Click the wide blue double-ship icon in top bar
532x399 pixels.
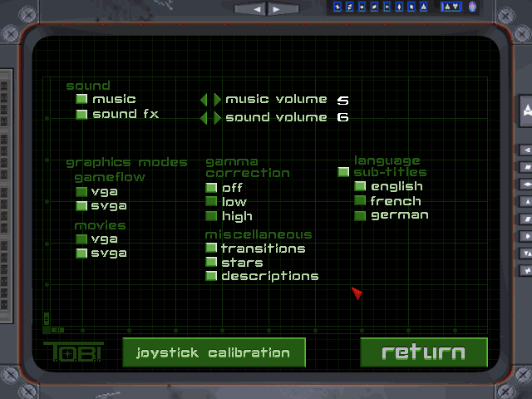(x=451, y=7)
